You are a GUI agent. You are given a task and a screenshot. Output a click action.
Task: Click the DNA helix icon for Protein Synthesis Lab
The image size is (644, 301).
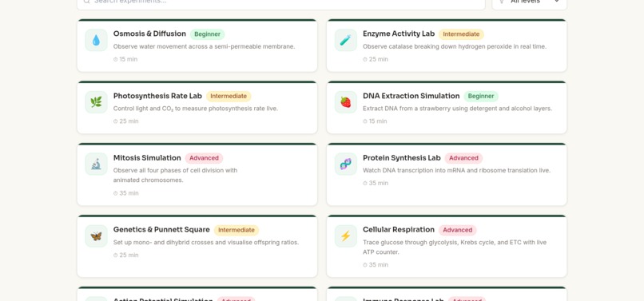pos(346,164)
